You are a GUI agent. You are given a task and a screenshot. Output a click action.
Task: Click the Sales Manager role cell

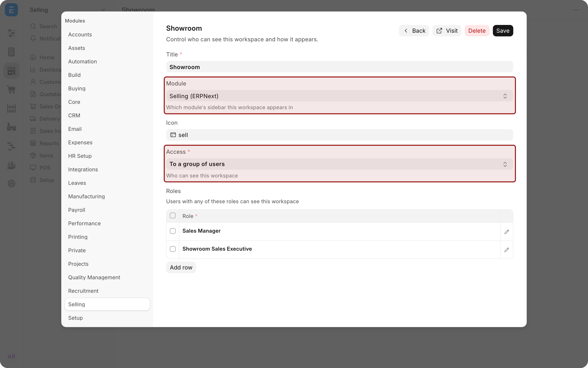coord(340,231)
